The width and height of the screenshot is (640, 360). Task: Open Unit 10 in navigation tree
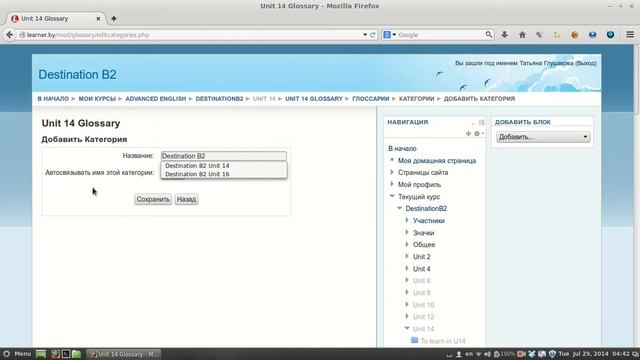pyautogui.click(x=423, y=305)
